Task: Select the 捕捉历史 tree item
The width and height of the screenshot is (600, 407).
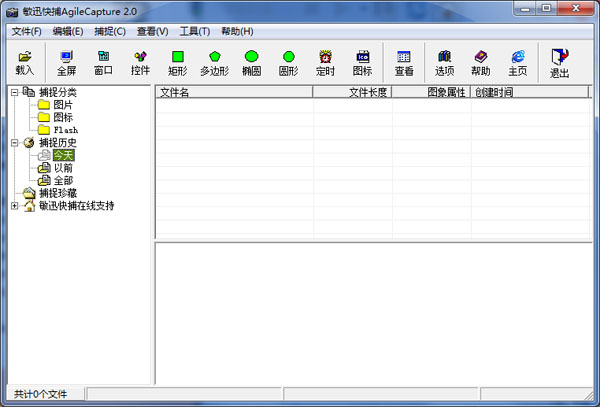Action: pyautogui.click(x=58, y=143)
